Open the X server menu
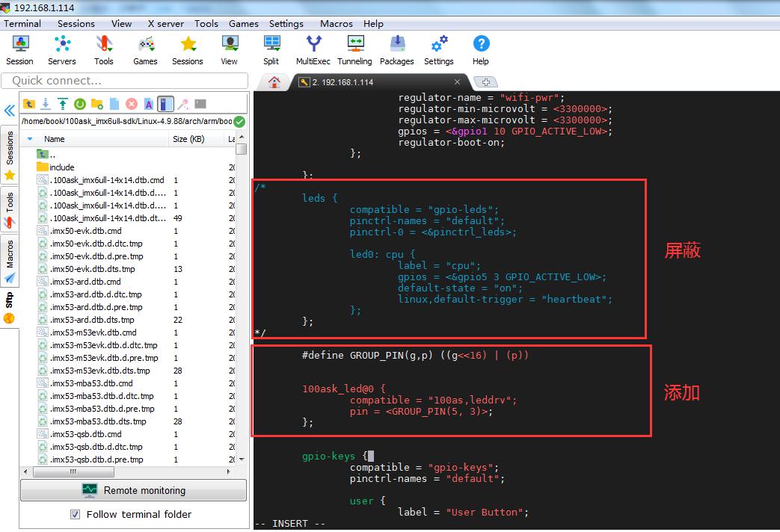 pyautogui.click(x=166, y=24)
